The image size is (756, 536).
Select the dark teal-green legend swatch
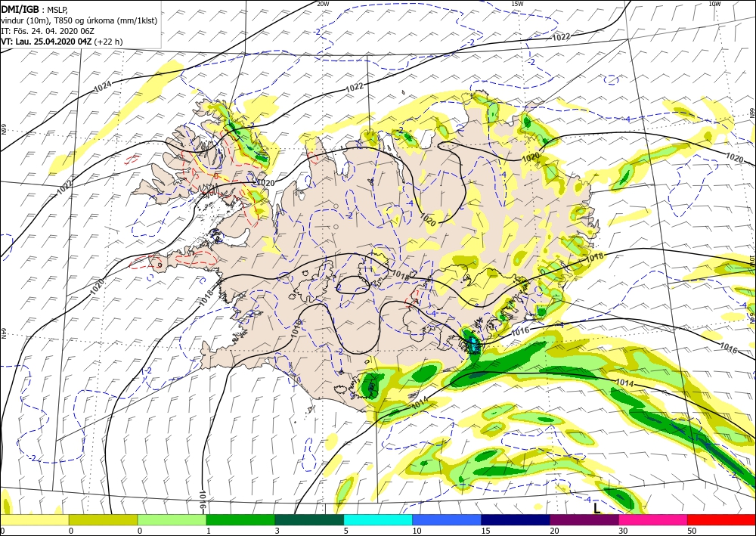tap(309, 519)
